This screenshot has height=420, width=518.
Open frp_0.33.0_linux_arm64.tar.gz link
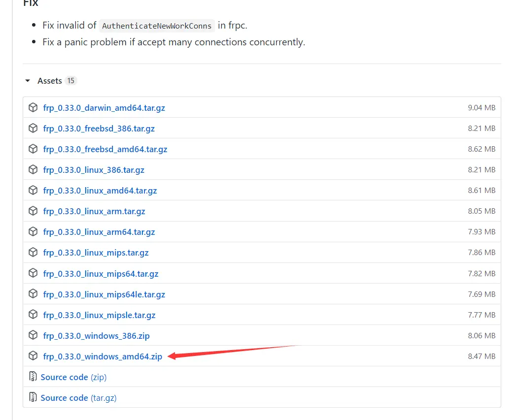(x=99, y=232)
